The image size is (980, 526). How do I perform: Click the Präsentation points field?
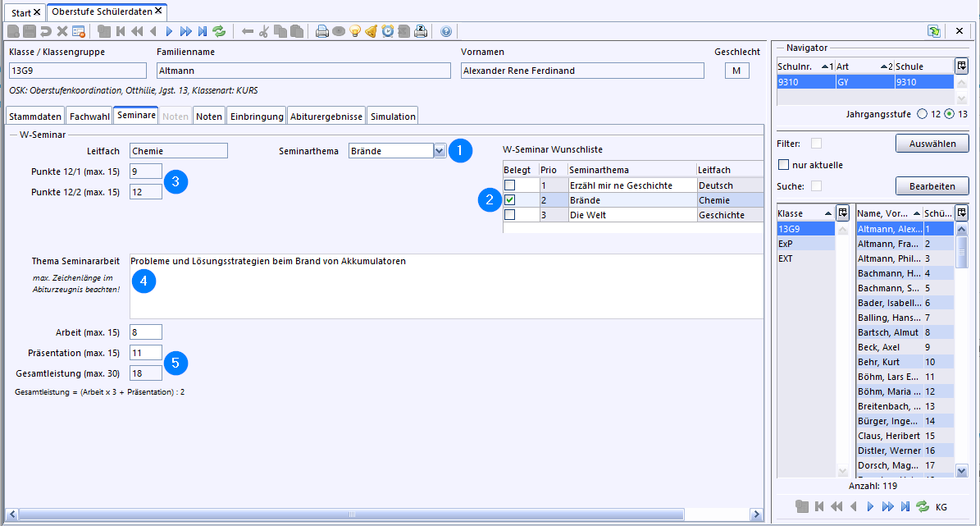tap(146, 353)
